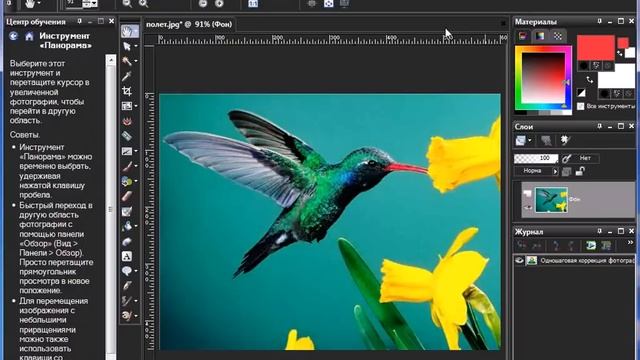Image resolution: width=640 pixels, height=360 pixels.
Task: Open the Magic Wand tool flyout arrow
Action: pos(136,61)
